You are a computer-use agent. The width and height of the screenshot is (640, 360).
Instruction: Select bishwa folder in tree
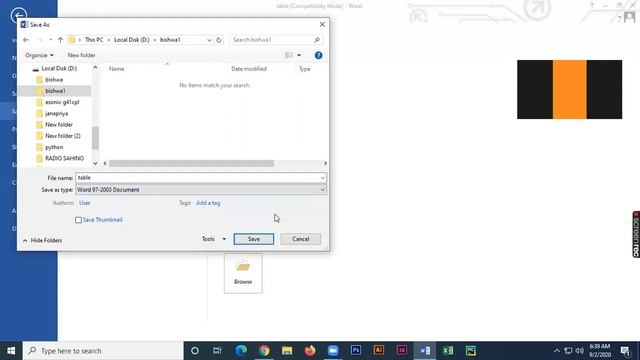pos(54,80)
